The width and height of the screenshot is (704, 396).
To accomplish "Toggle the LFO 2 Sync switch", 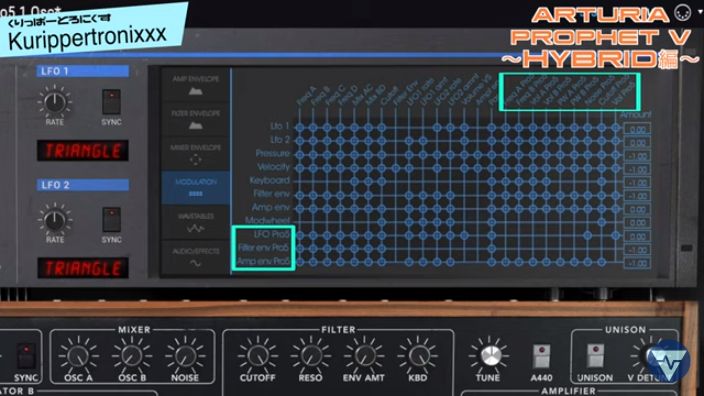I will 111,219.
